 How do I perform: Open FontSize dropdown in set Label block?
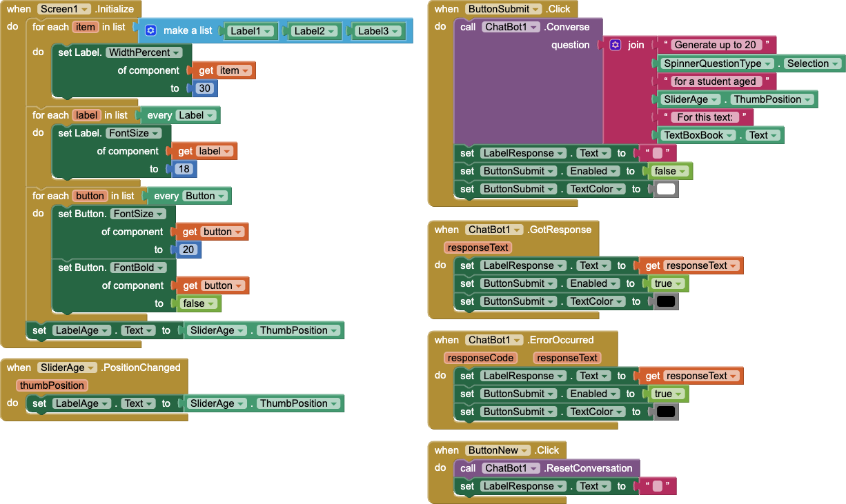pos(134,133)
